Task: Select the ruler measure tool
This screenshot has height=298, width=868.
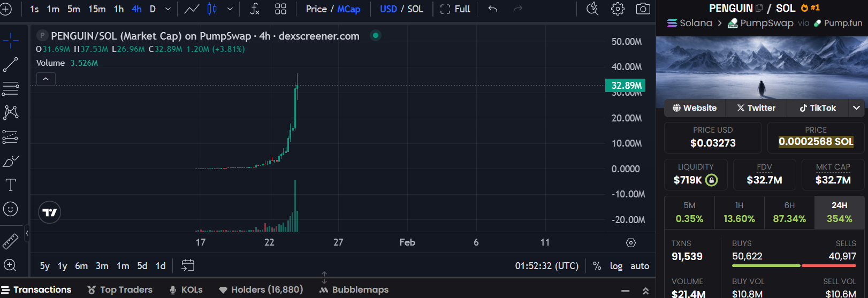Action: tap(11, 241)
